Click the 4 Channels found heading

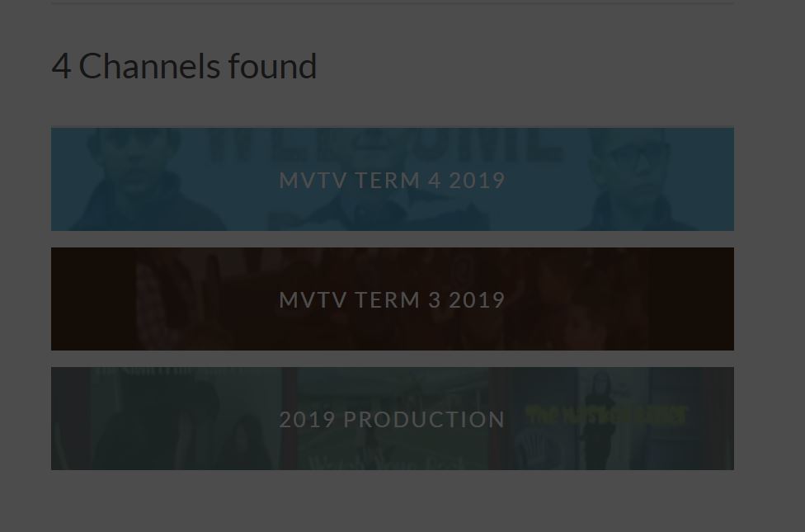[184, 65]
